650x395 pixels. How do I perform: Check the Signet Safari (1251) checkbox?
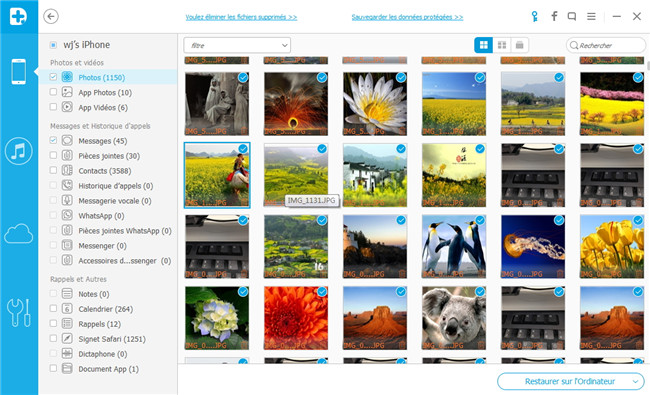point(53,338)
